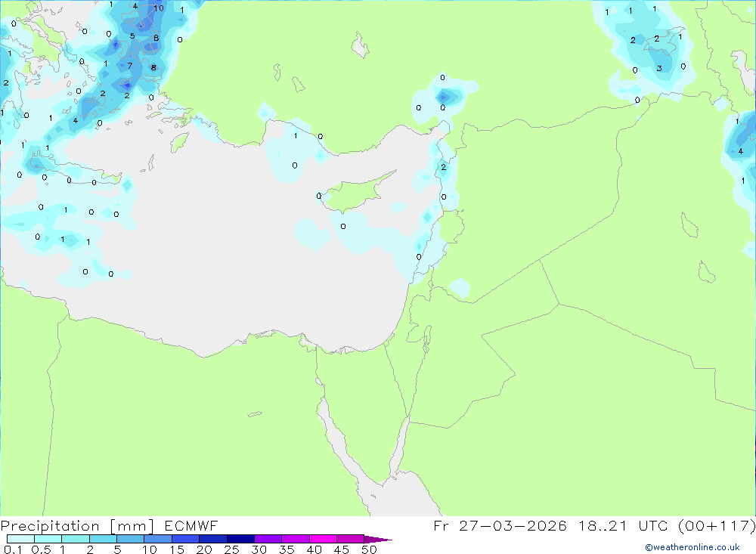Click the 'ECMWF' model label

191,525
